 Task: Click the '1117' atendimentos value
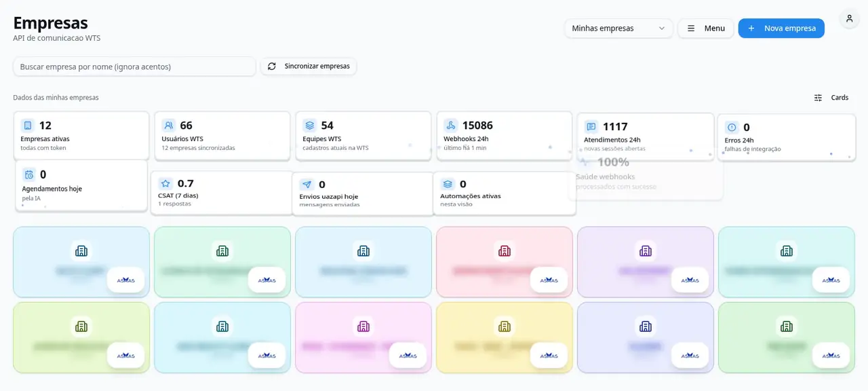point(615,127)
